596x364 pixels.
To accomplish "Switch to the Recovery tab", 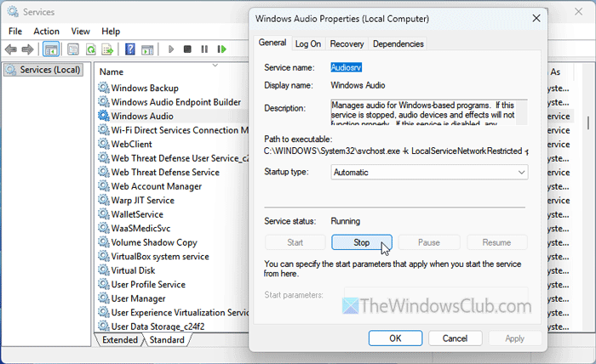I will point(347,44).
